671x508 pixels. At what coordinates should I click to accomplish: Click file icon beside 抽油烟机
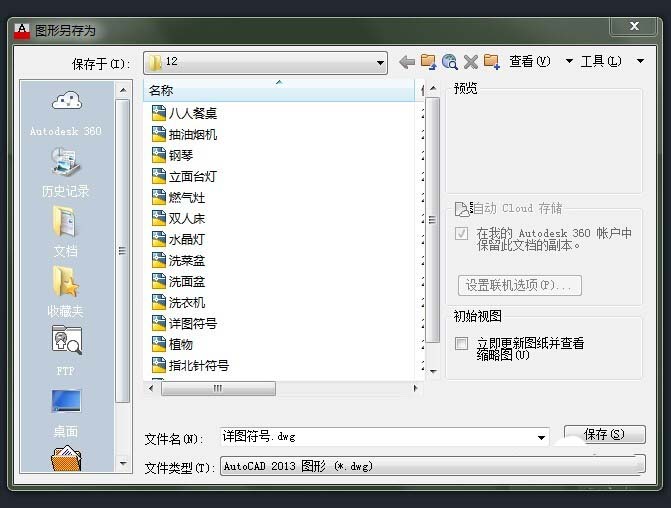click(x=159, y=134)
